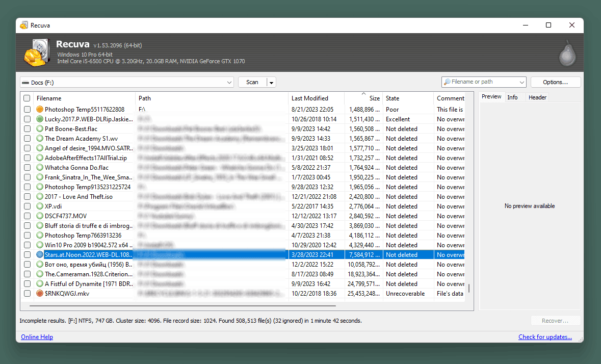Click magnifier icon in filename filter box
601x364 pixels.
447,82
